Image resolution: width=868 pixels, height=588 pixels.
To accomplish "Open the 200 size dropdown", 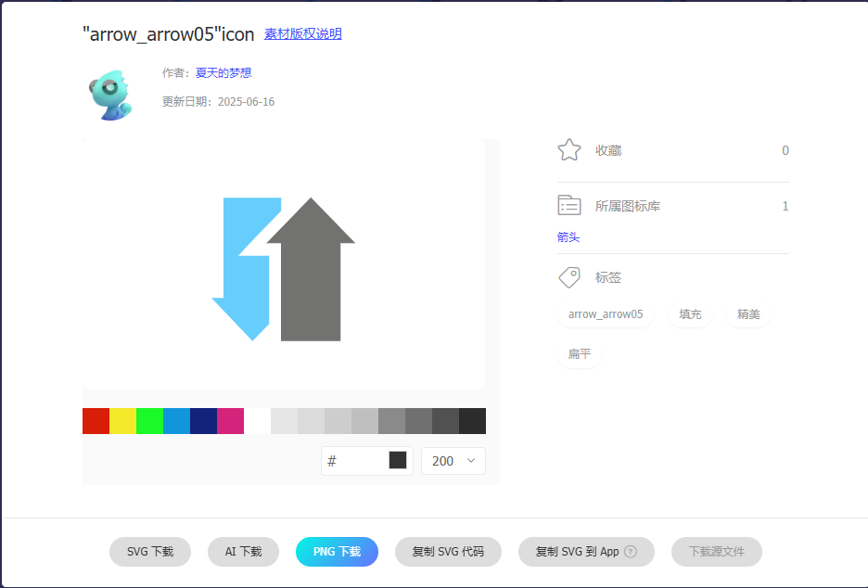I will pos(453,460).
